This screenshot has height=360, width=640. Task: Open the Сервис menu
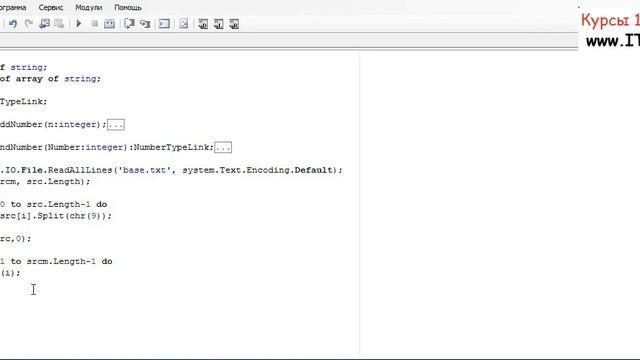[51, 7]
